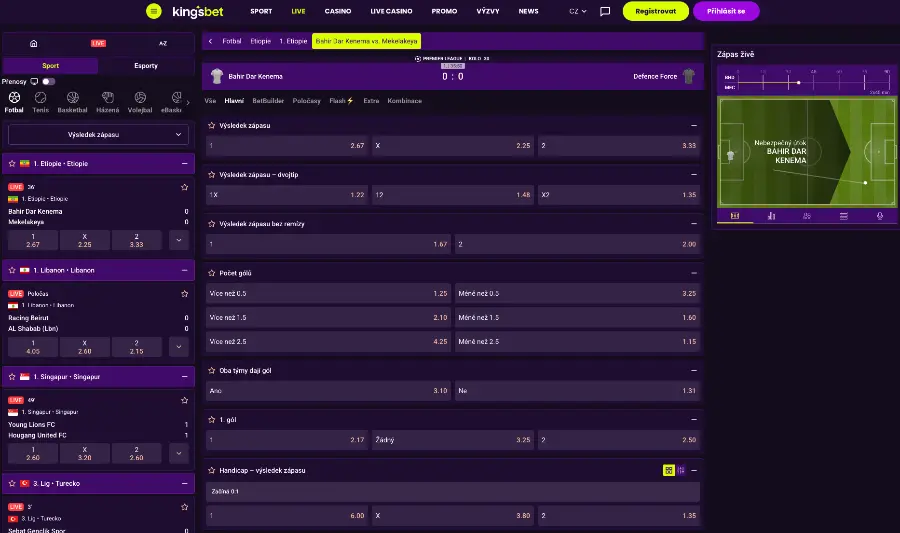Image resolution: width=900 pixels, height=533 pixels.
Task: Select the Volejbal sport icon
Action: 140,102
